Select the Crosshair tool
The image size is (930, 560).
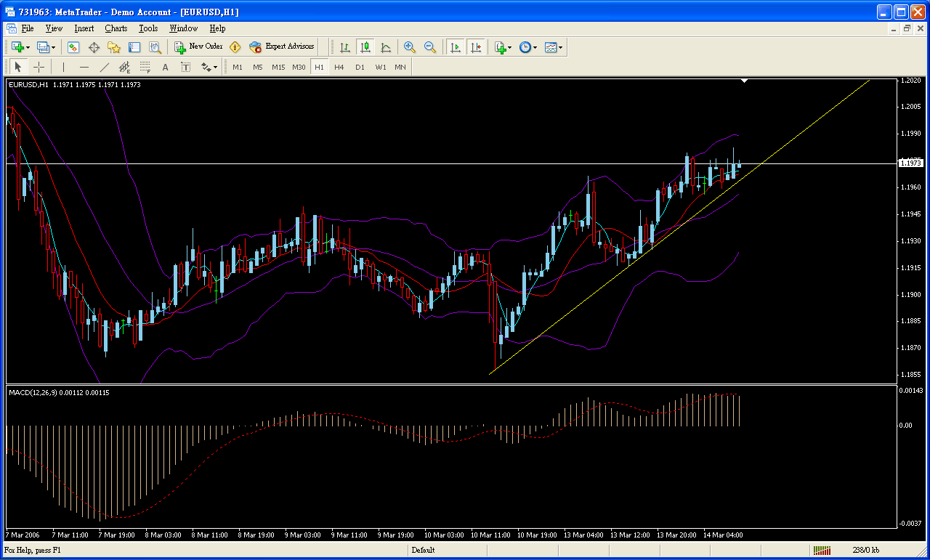[x=39, y=67]
